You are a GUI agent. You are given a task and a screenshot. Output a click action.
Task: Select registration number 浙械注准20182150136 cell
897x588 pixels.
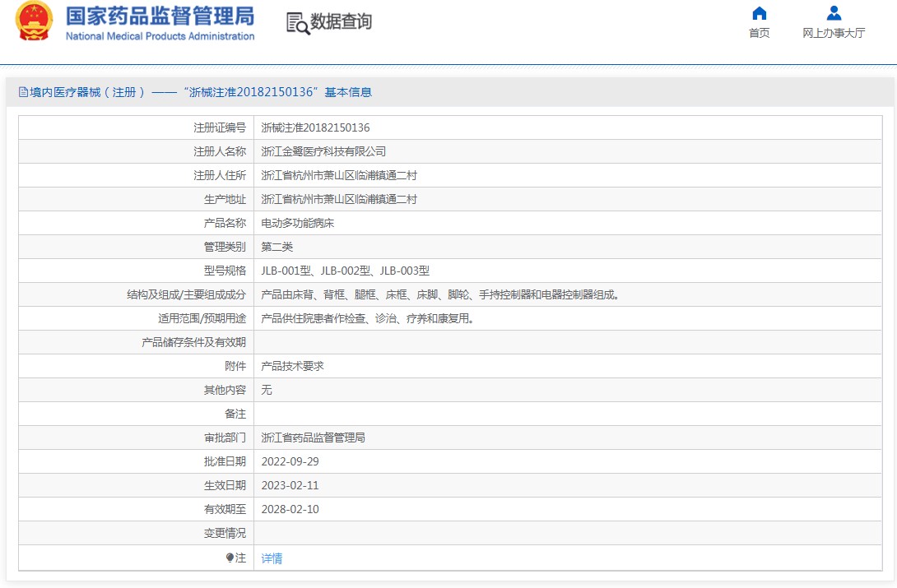[x=316, y=127]
